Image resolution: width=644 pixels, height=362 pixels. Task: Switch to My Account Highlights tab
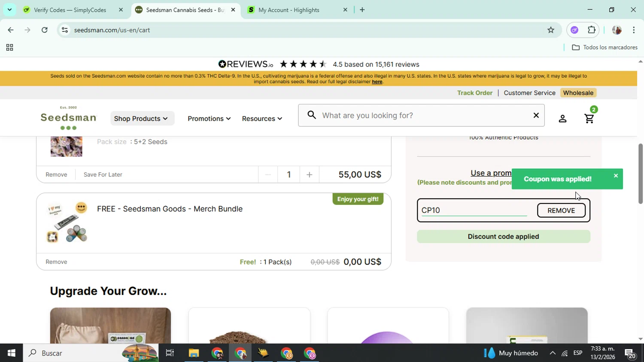[289, 10]
